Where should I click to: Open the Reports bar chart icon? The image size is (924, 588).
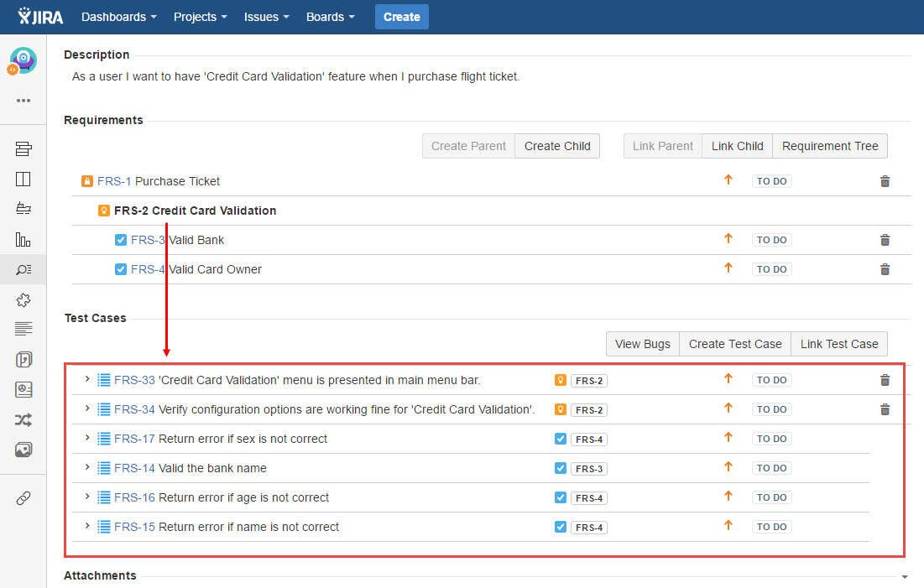23,239
